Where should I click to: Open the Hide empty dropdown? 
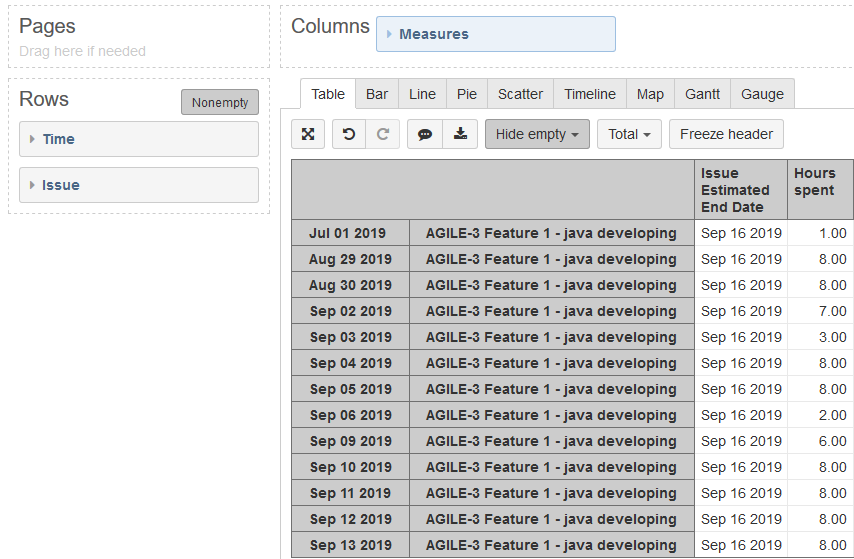click(x=537, y=134)
